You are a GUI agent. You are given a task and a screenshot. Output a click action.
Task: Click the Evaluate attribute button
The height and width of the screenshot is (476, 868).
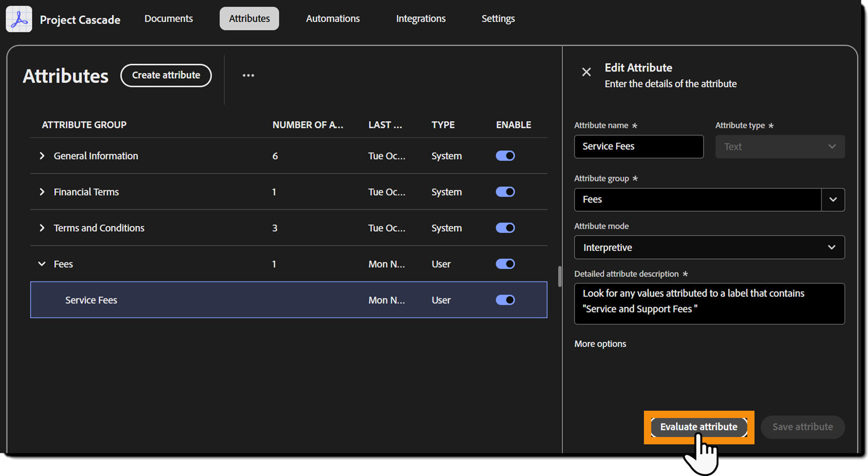pyautogui.click(x=699, y=427)
